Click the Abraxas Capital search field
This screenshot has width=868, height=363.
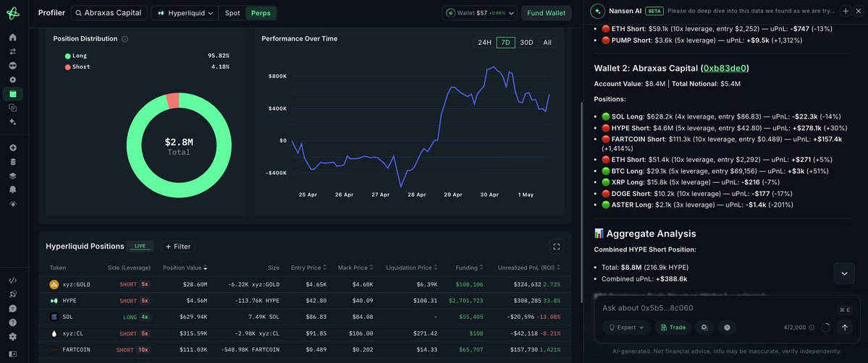pyautogui.click(x=109, y=13)
